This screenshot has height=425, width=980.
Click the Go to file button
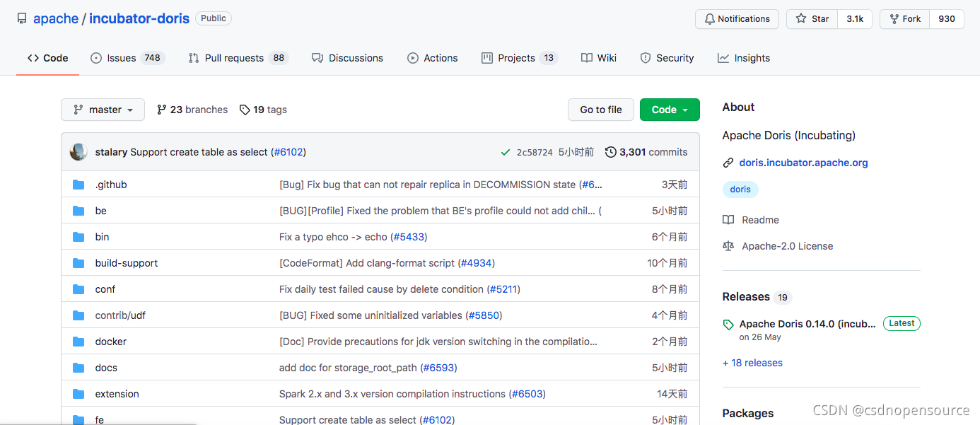pyautogui.click(x=601, y=110)
